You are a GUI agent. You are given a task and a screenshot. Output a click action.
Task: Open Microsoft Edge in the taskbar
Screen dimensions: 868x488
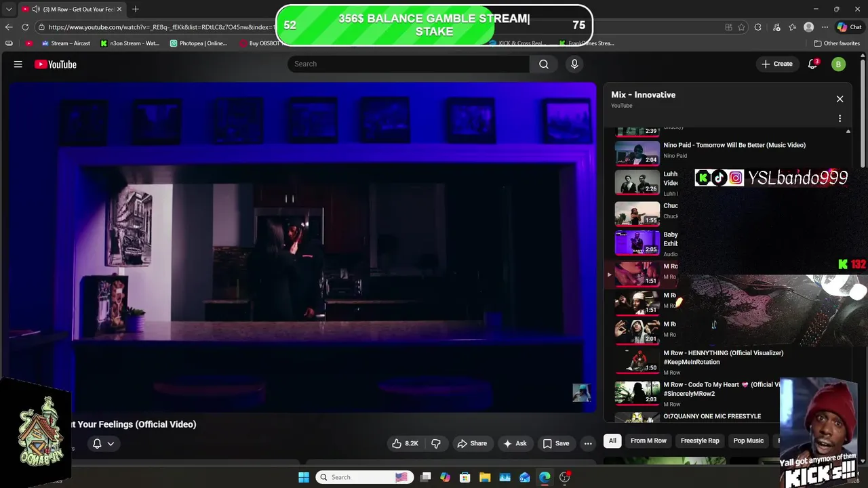tap(545, 477)
